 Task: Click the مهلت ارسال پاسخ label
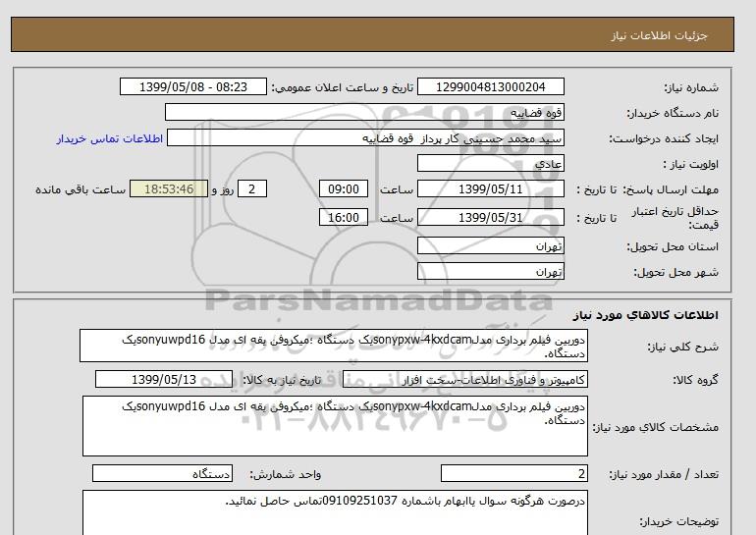coord(671,189)
